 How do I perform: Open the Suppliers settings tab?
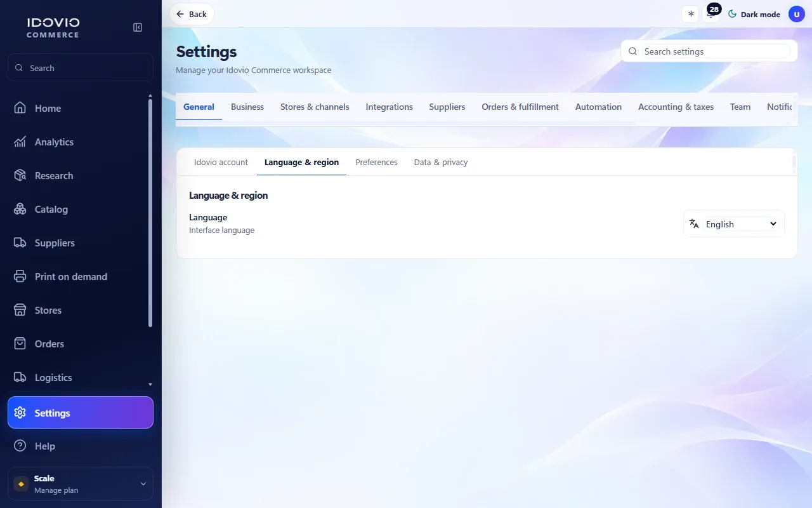click(x=447, y=107)
